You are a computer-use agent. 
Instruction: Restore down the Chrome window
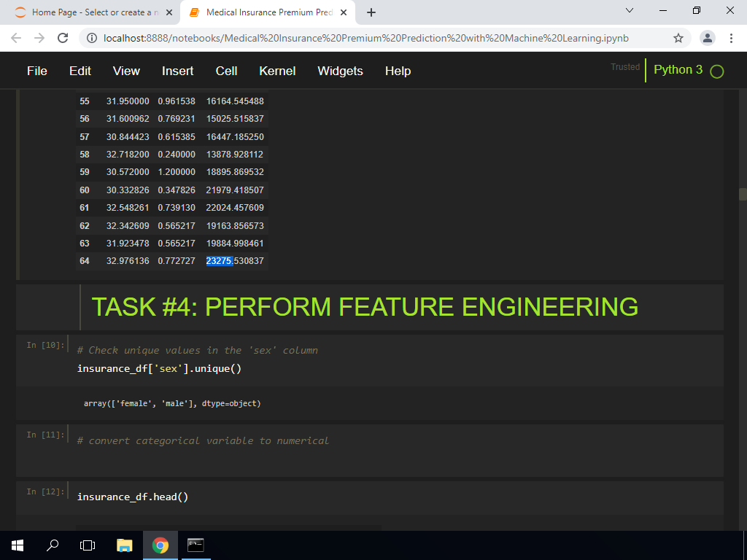point(697,10)
